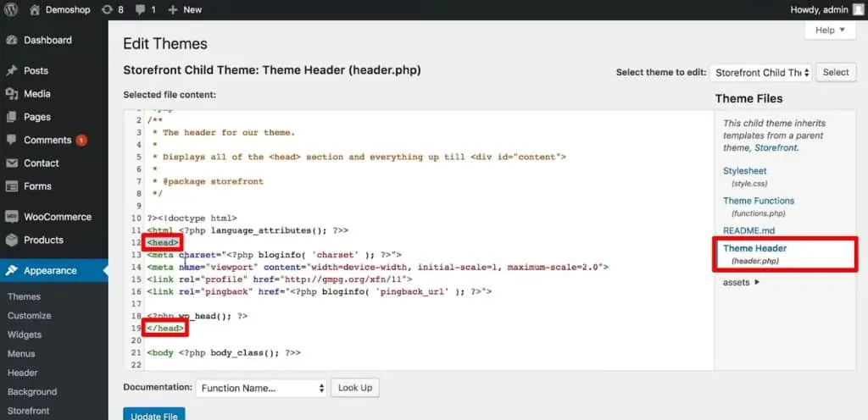Click the body_class line in code

224,352
